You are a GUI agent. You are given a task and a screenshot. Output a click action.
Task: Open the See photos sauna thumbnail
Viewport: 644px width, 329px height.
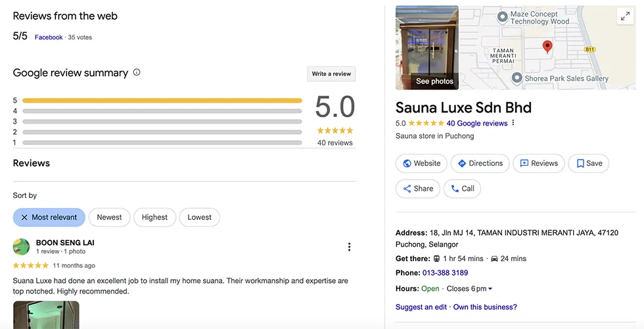coord(427,47)
